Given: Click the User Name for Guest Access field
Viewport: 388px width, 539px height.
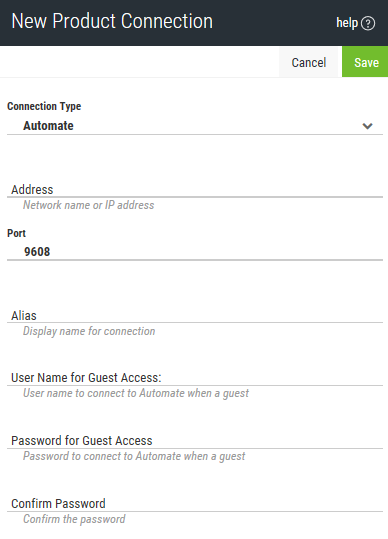Looking at the screenshot, I should (195, 378).
